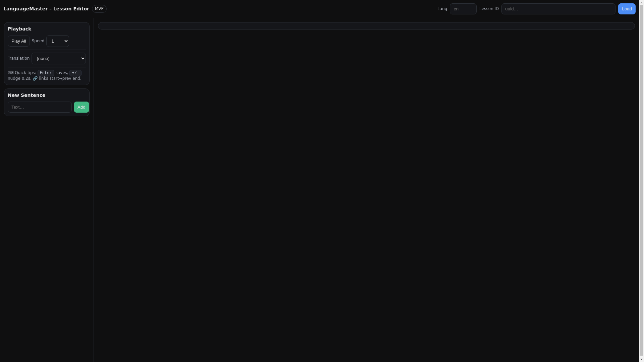Click the keyboard icon before Quick tips
This screenshot has width=644, height=362.
(11, 73)
